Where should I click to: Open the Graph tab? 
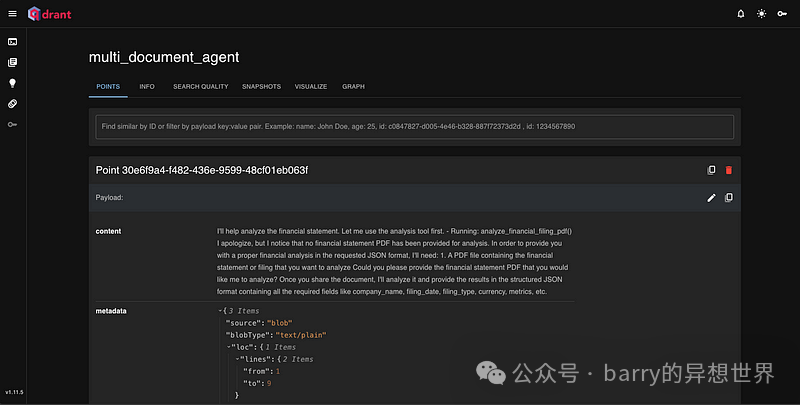coord(353,87)
